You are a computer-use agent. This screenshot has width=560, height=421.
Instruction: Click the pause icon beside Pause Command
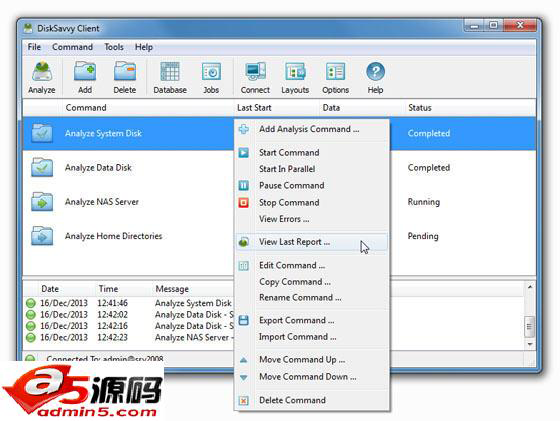244,185
